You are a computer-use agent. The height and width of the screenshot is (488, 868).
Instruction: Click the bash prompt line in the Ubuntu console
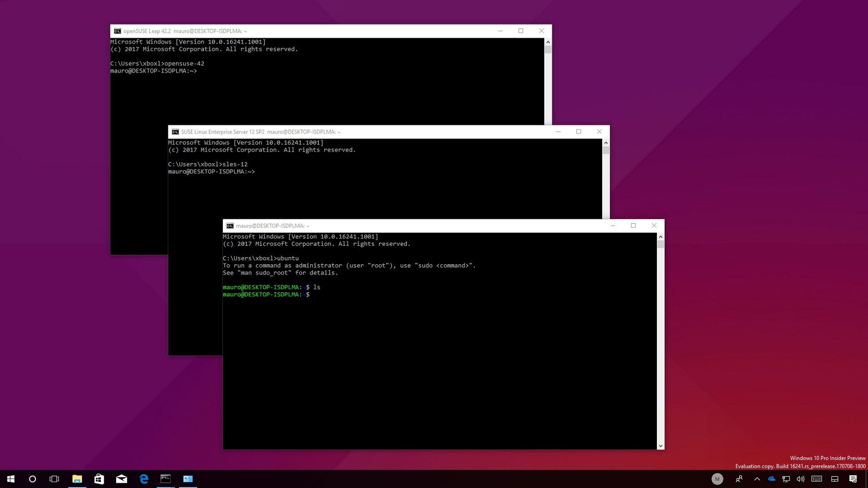[267, 294]
